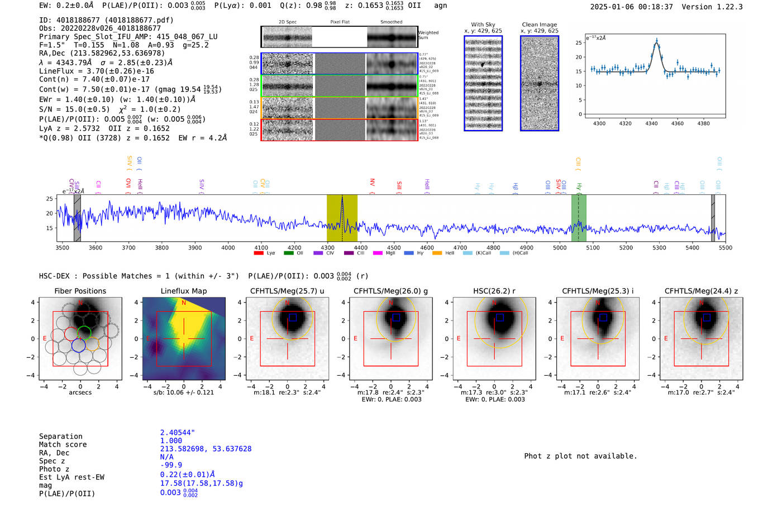Click the green circle fiber in Fiber Positions
782x532 pixels.
point(84,333)
